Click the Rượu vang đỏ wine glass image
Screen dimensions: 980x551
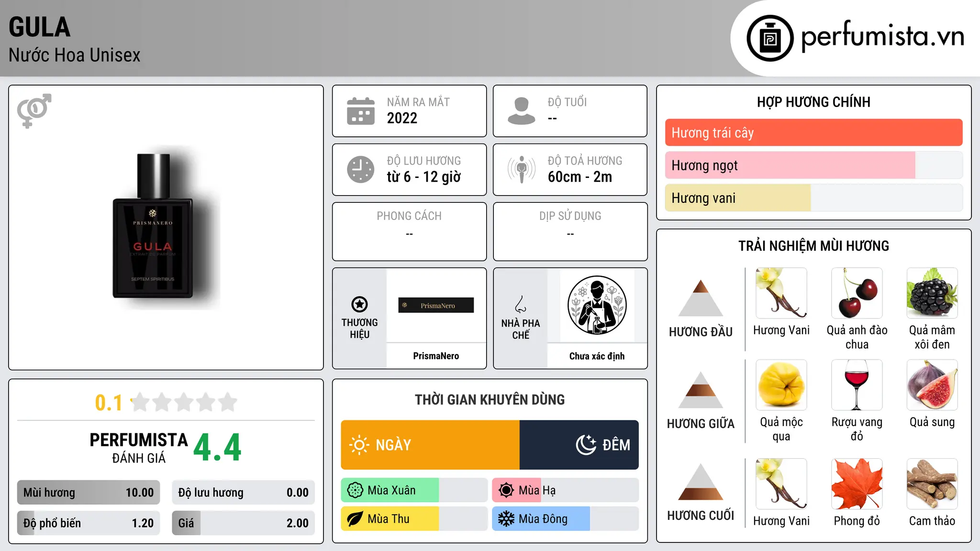(857, 385)
